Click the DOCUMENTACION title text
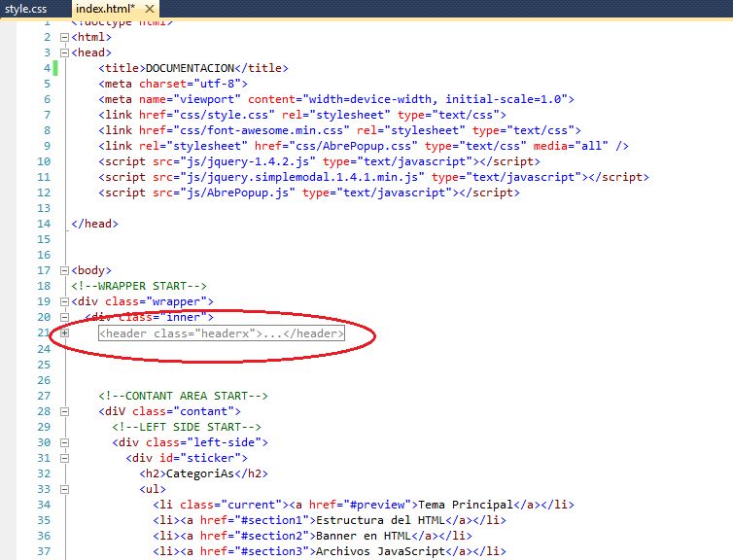 [x=190, y=68]
